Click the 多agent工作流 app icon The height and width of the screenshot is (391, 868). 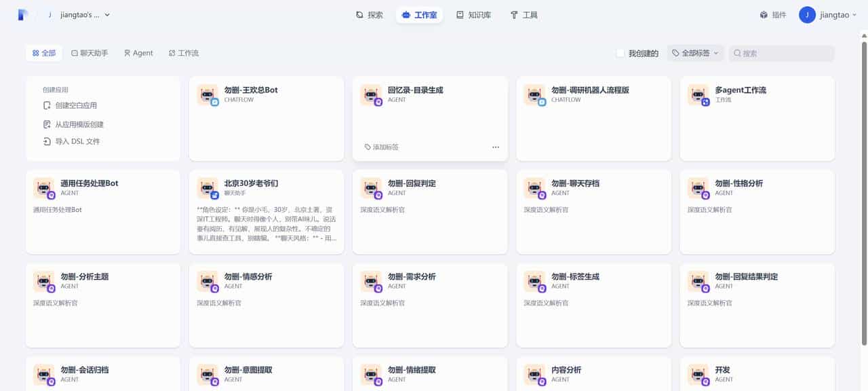[x=698, y=94]
